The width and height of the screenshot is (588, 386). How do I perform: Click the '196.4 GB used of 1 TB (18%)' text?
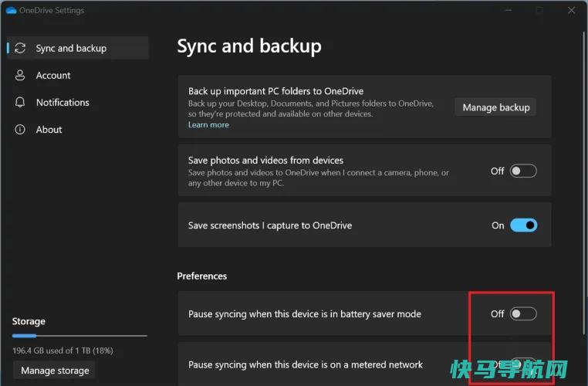point(63,350)
